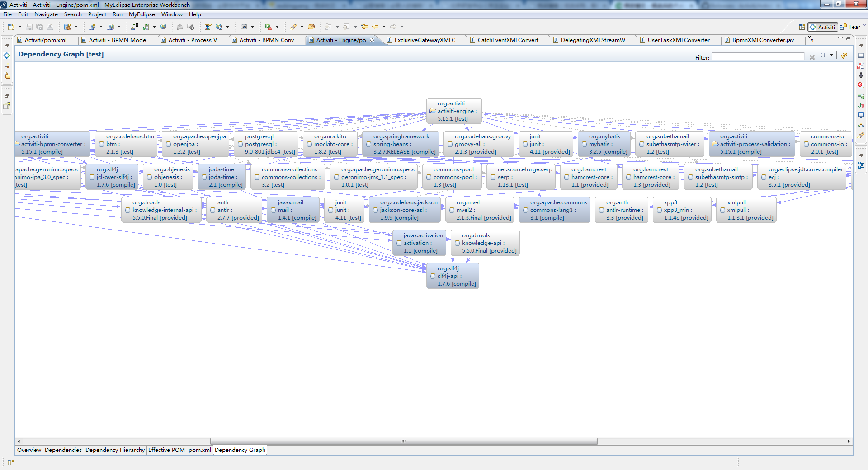Switch to the Overview tab
This screenshot has height=470, width=868.
pos(29,450)
